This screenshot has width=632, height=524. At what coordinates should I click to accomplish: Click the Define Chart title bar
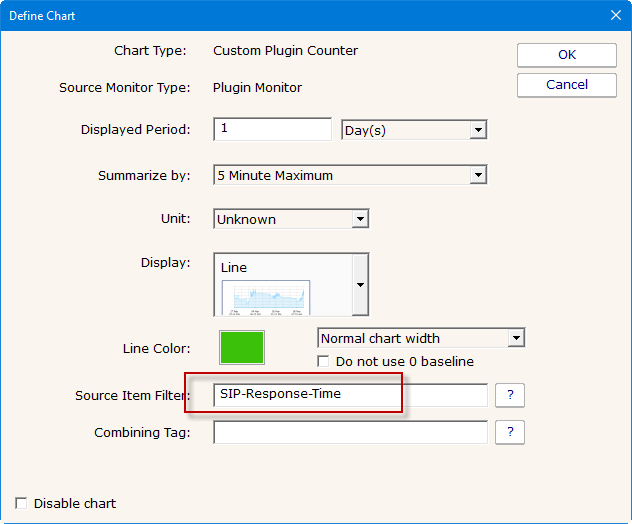click(300, 15)
